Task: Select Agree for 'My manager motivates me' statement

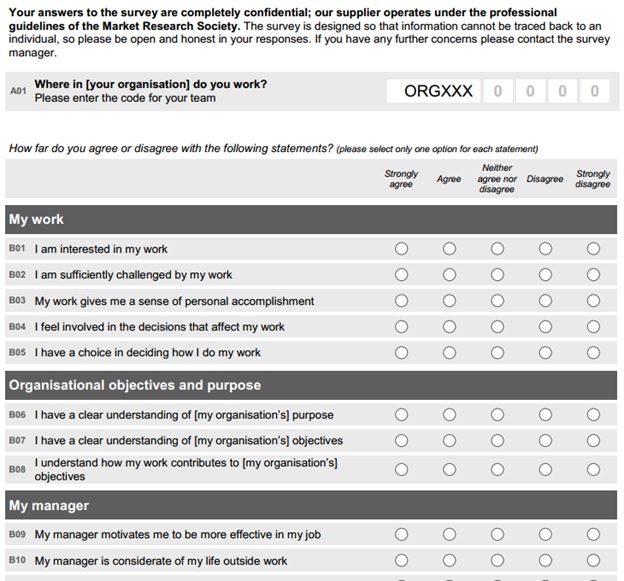Action: [x=449, y=535]
